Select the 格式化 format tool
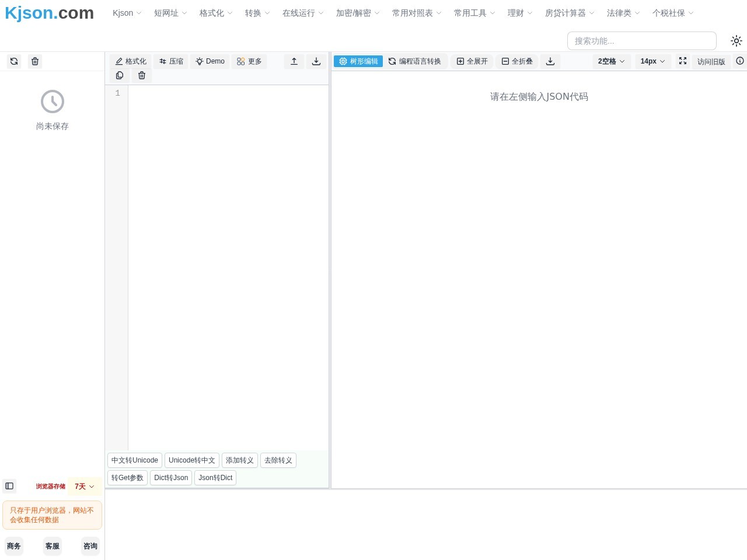747x560 pixels. click(x=131, y=61)
